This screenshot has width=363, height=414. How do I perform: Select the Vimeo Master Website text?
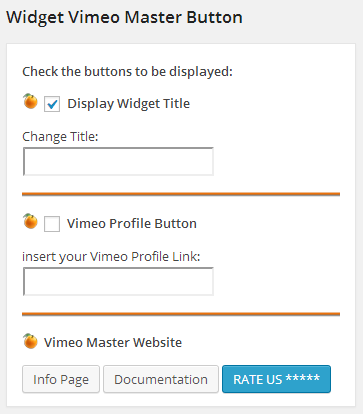(113, 342)
